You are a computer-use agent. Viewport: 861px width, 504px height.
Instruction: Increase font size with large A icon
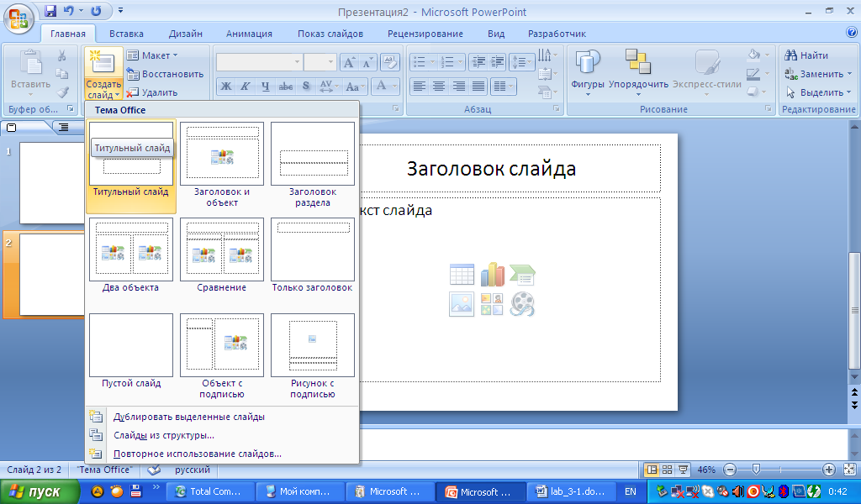(349, 62)
